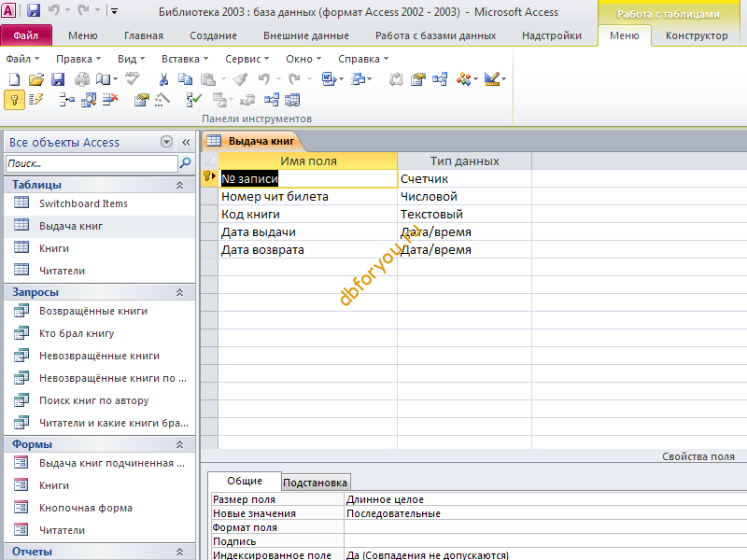Viewport: 747px width, 560px height.
Task: Click the Analyze table icon
Action: click(x=358, y=79)
